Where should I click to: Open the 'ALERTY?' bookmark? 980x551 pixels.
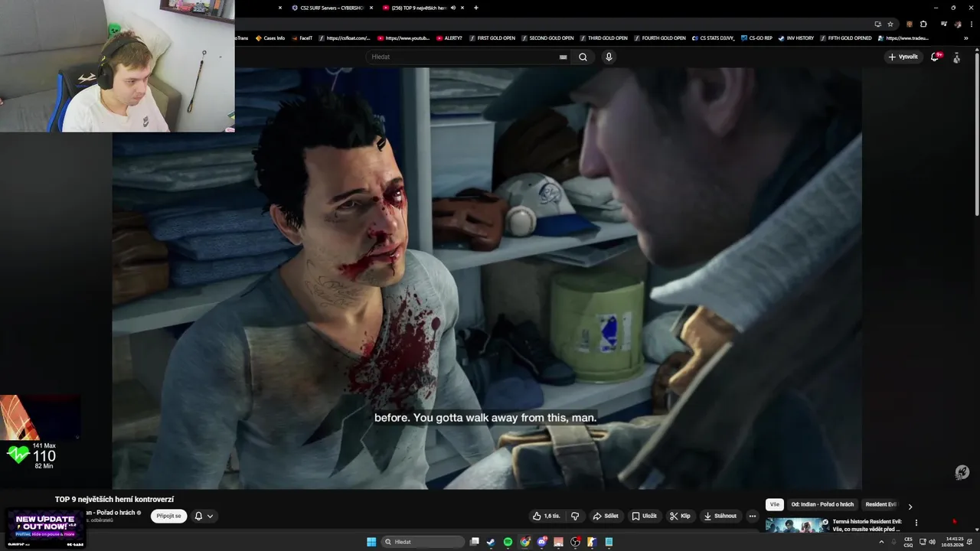[449, 37]
